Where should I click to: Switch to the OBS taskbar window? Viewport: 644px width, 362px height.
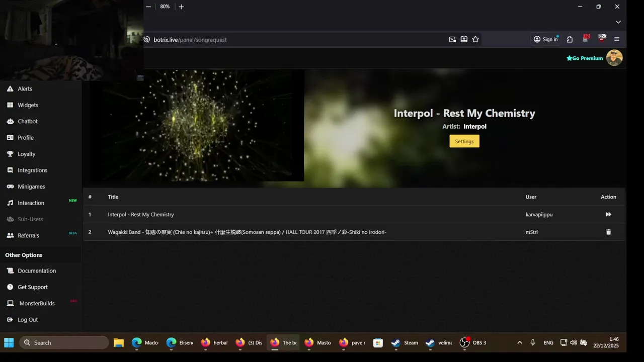(473, 342)
